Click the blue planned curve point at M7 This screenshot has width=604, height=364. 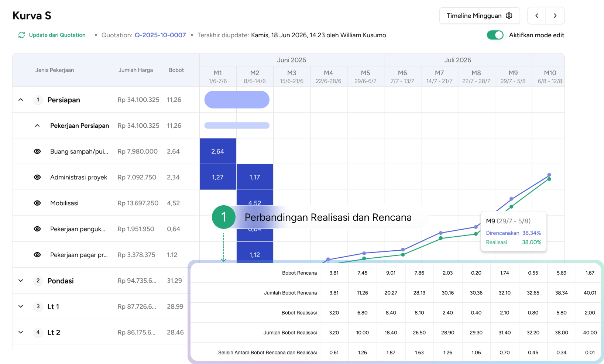tap(441, 233)
